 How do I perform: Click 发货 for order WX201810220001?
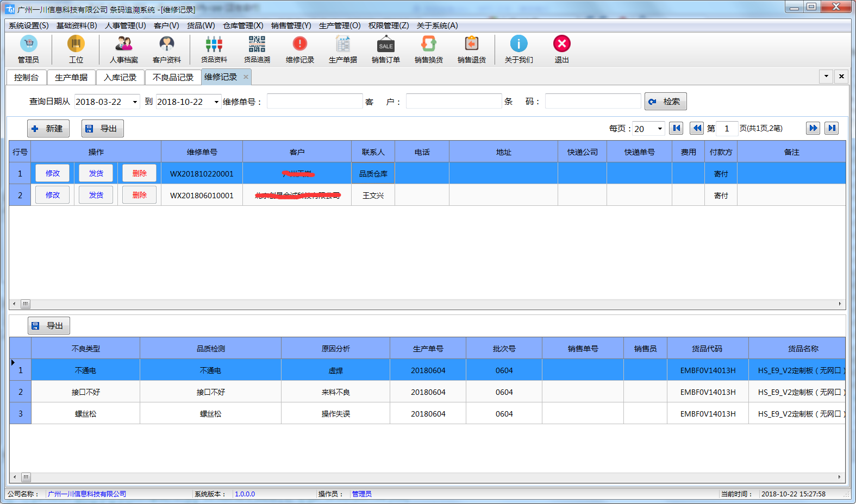[96, 173]
